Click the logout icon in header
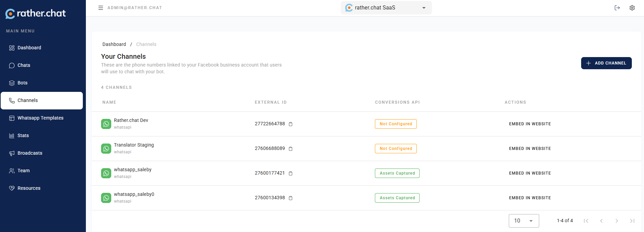 (x=617, y=8)
